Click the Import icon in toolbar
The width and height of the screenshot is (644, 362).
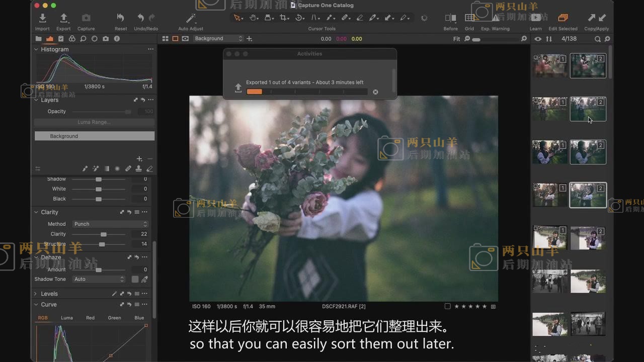click(x=42, y=18)
